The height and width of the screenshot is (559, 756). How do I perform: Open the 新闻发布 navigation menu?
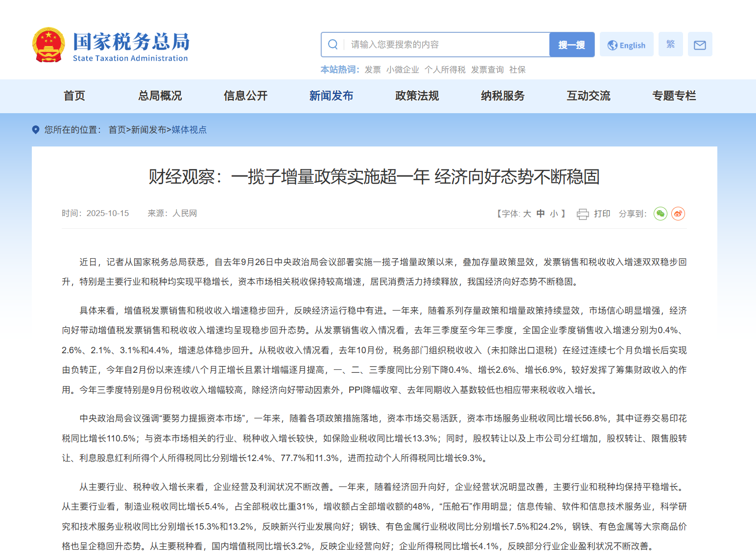tap(331, 96)
